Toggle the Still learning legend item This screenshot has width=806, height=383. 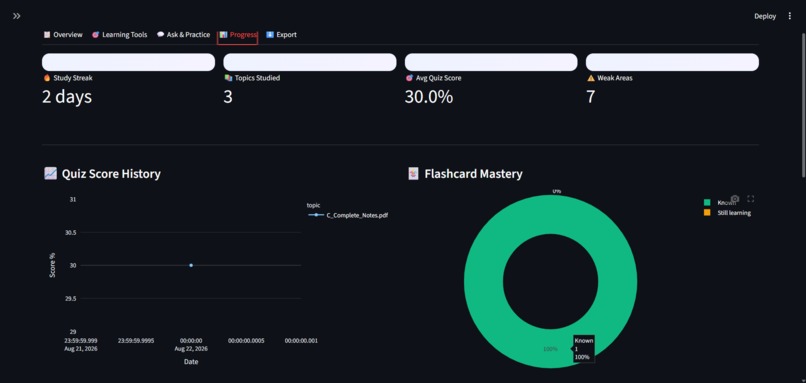(x=727, y=213)
